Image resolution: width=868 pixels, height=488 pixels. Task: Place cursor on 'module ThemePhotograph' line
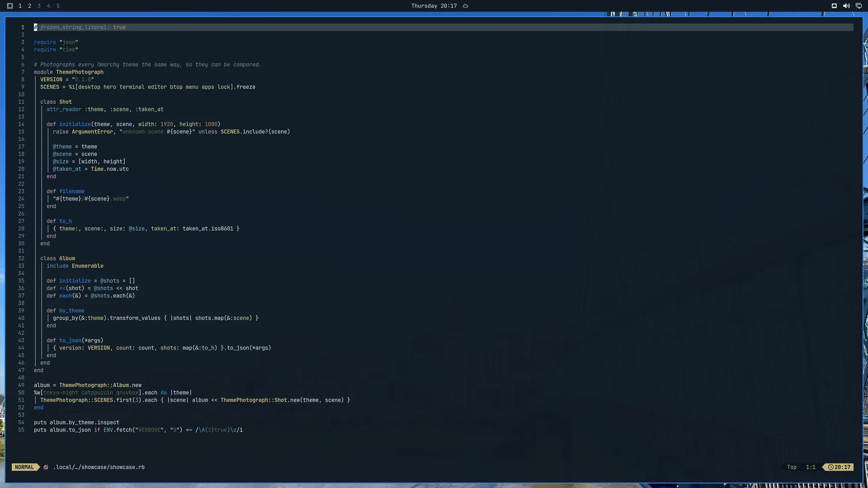[x=69, y=72]
